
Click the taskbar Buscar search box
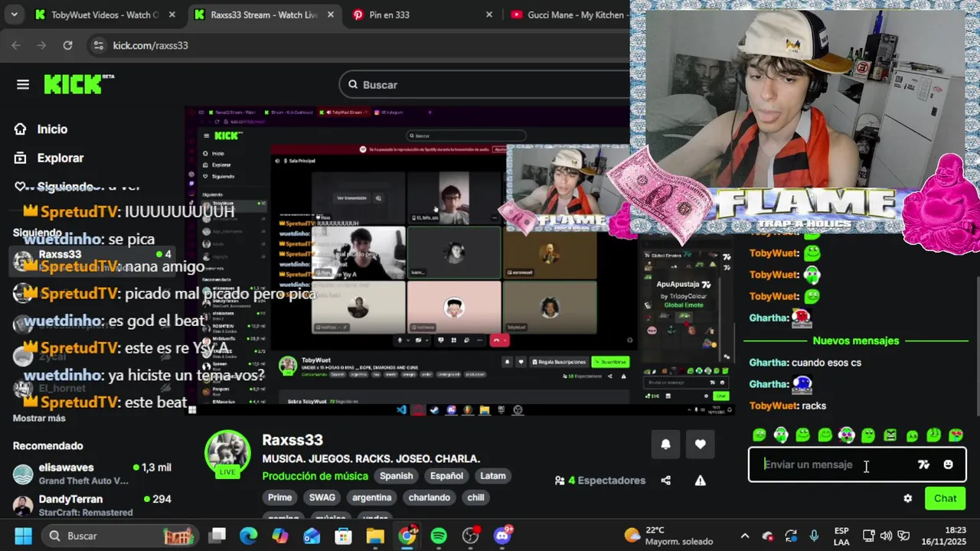[x=119, y=536]
